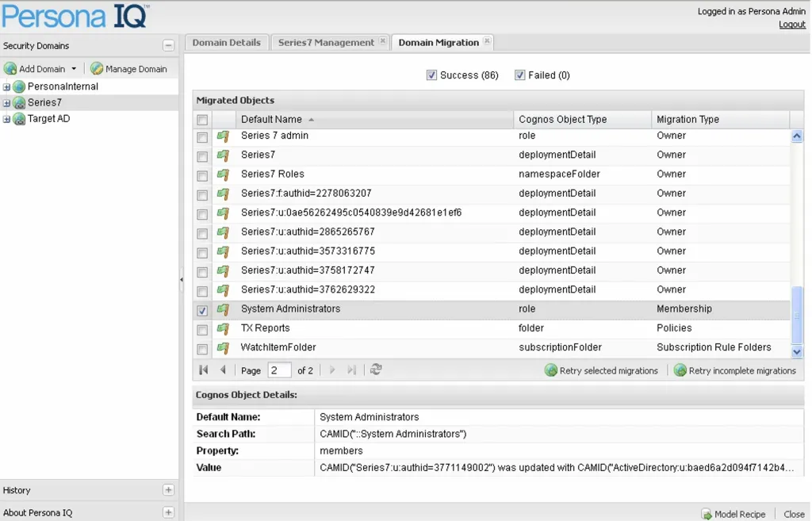Select the Series7 row with deploymentDetail type

[492, 155]
